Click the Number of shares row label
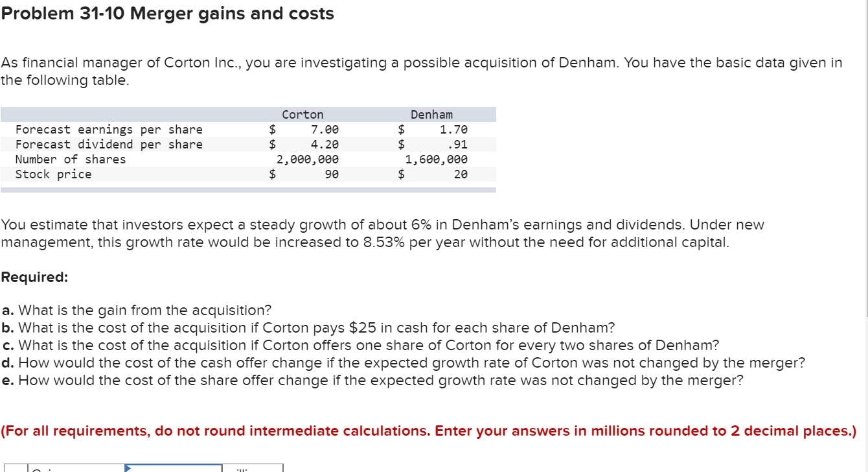This screenshot has height=472, width=868. [x=71, y=159]
